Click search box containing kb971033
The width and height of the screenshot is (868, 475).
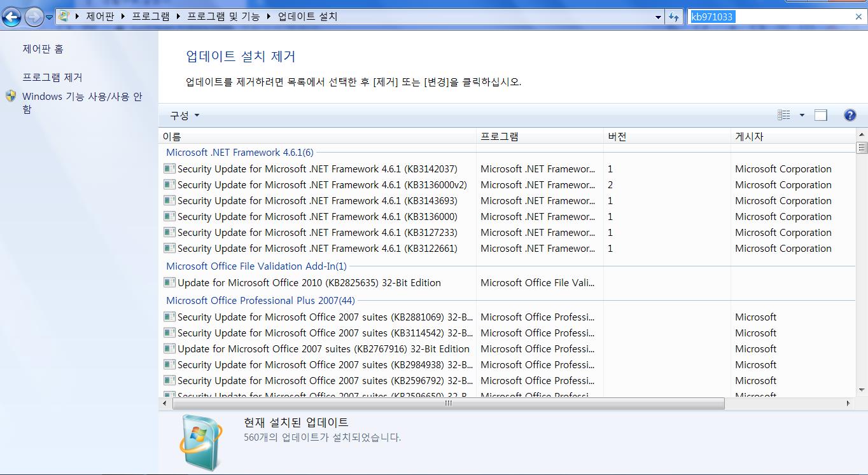point(770,17)
